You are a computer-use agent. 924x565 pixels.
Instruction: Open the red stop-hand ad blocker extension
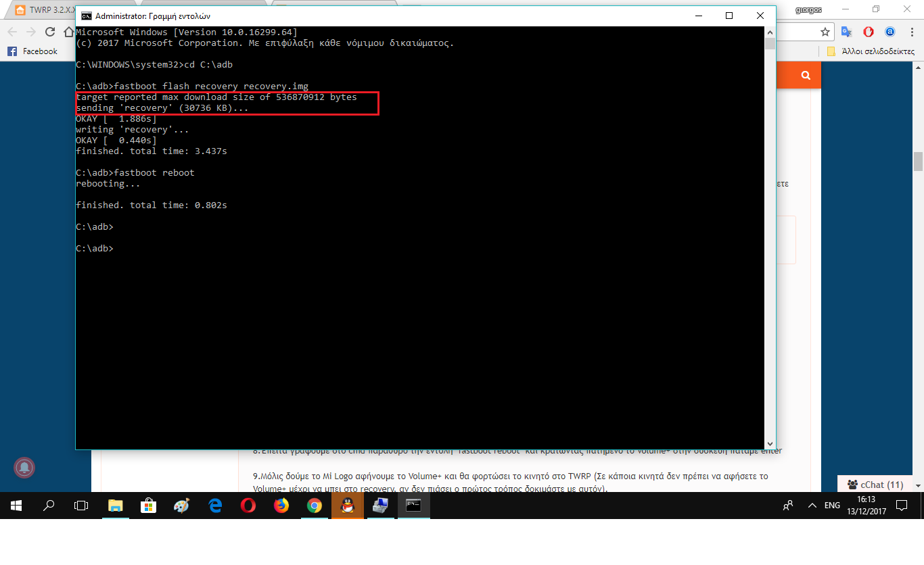(x=869, y=32)
